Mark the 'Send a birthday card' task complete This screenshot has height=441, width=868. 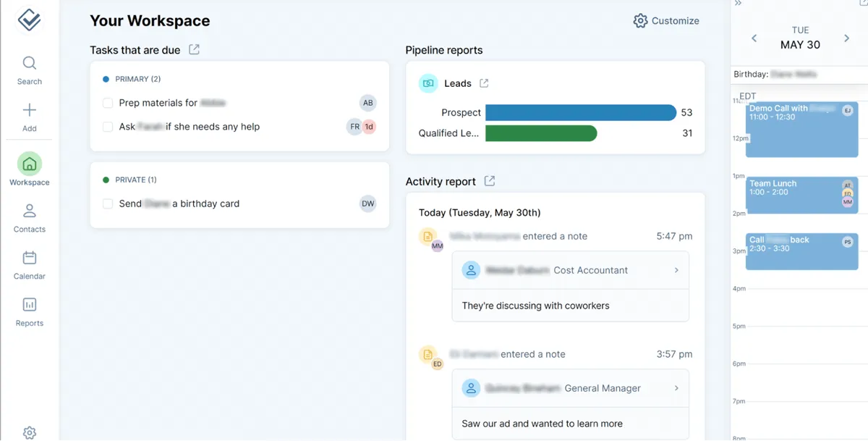tap(107, 203)
